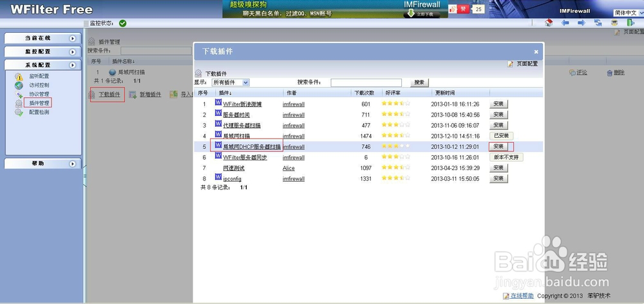644x304 pixels.
Task: Click the W icon beside WFilter服务器同步
Action: [x=218, y=156]
